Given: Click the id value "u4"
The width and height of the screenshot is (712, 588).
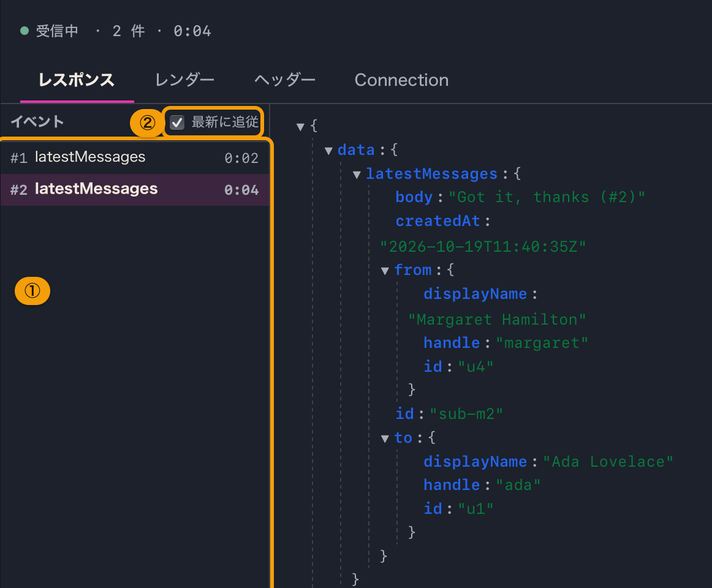Looking at the screenshot, I should click(475, 366).
